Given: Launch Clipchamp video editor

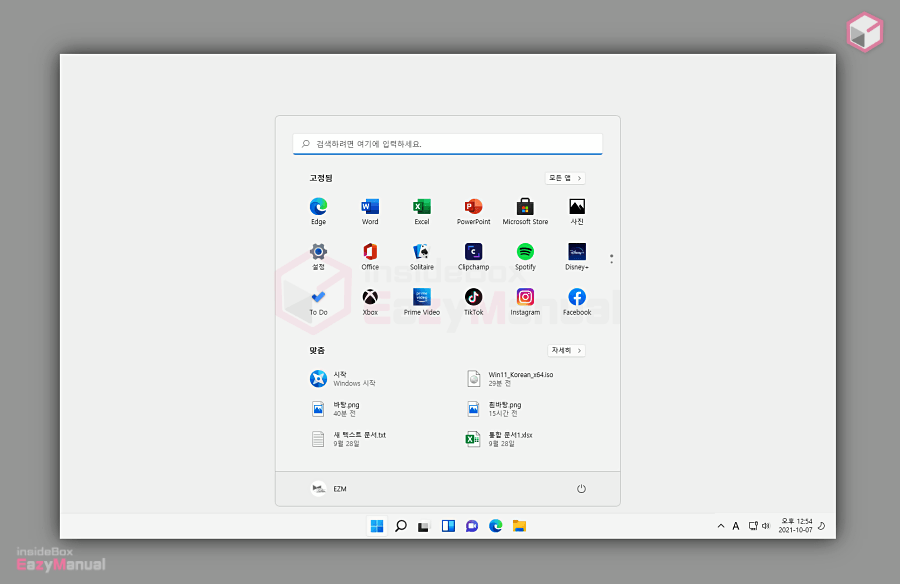Looking at the screenshot, I should [474, 257].
